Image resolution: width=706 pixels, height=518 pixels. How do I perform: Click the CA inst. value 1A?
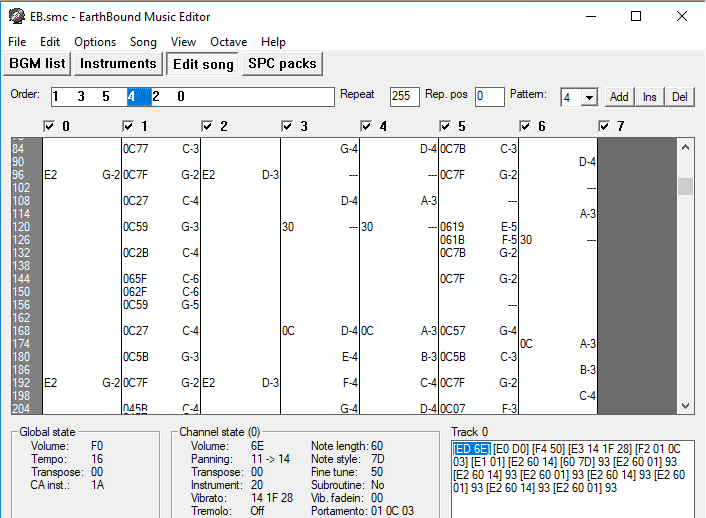click(98, 485)
